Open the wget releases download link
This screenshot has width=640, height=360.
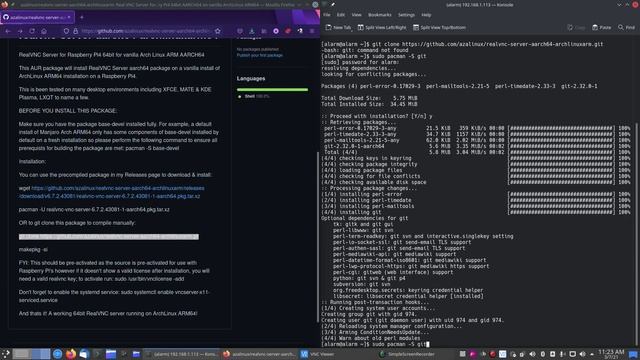[111, 192]
